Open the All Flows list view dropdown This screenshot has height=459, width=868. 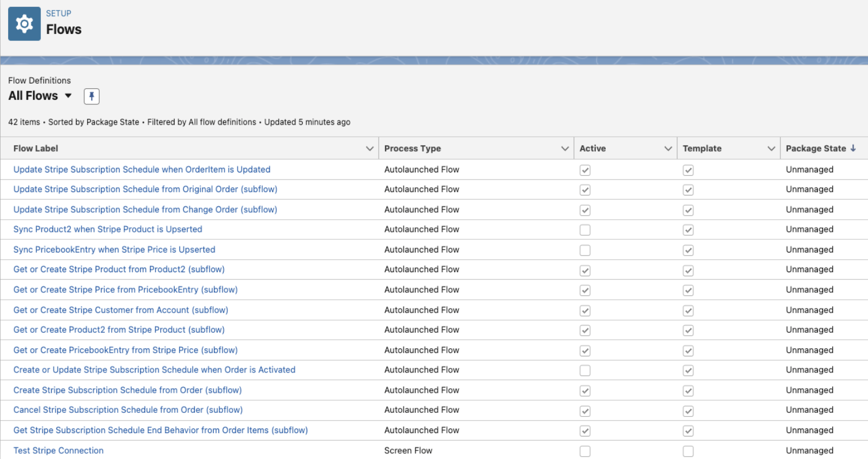(x=68, y=96)
